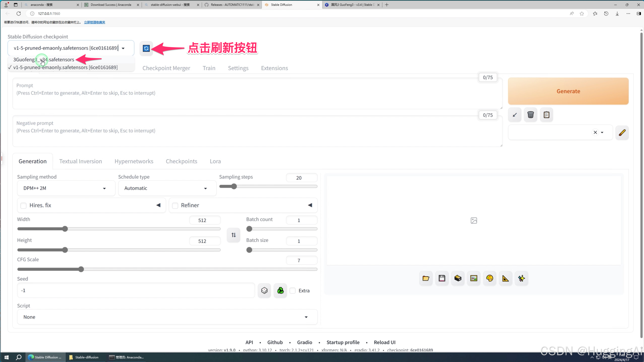The height and width of the screenshot is (362, 644).
Task: Click the Reload UI footer link
Action: click(x=385, y=342)
